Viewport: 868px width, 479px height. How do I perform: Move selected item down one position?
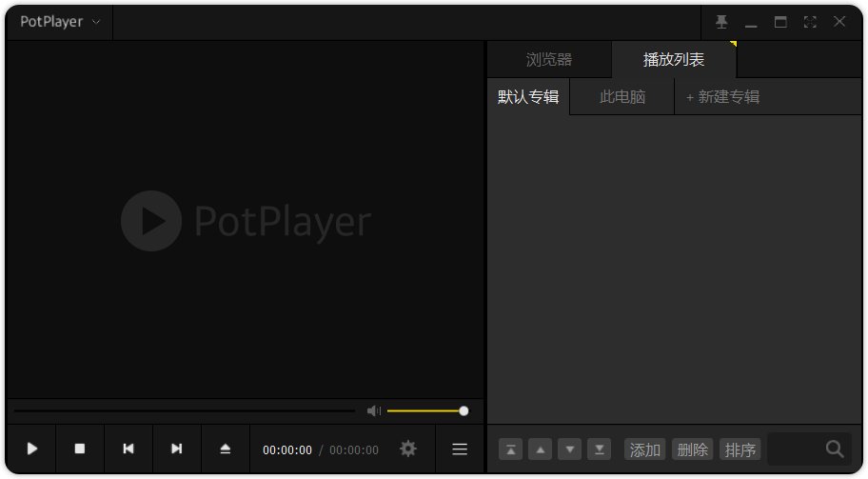[569, 449]
